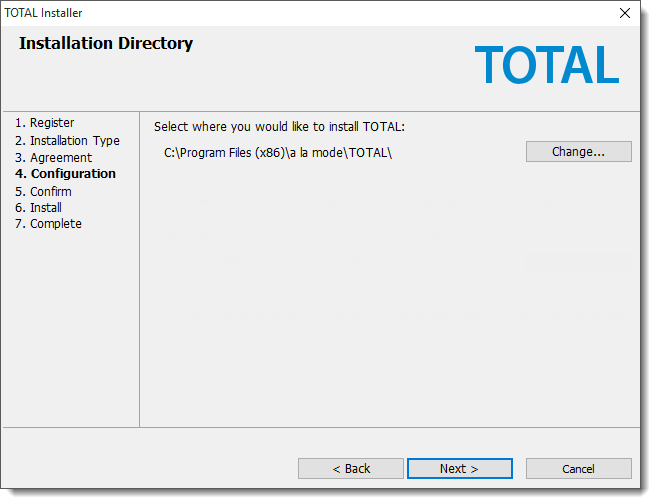Go back with the < Back button
The image size is (650, 498).
coord(351,469)
